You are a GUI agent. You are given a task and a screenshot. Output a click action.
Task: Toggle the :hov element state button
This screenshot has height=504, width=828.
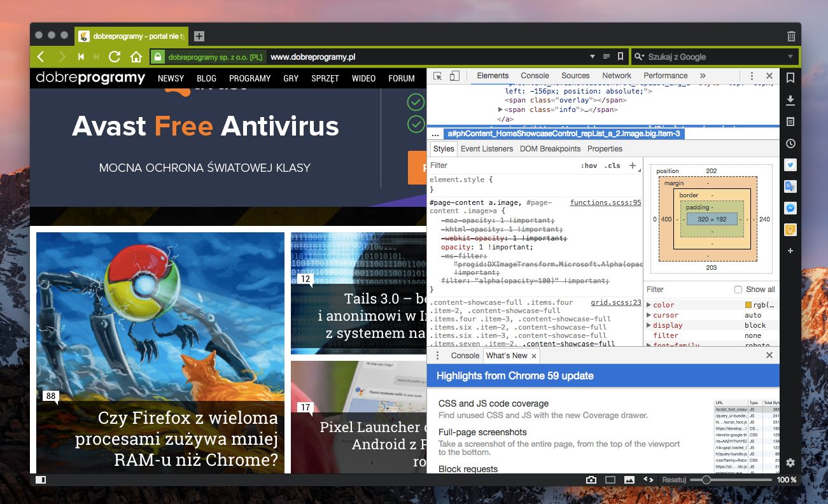[589, 165]
